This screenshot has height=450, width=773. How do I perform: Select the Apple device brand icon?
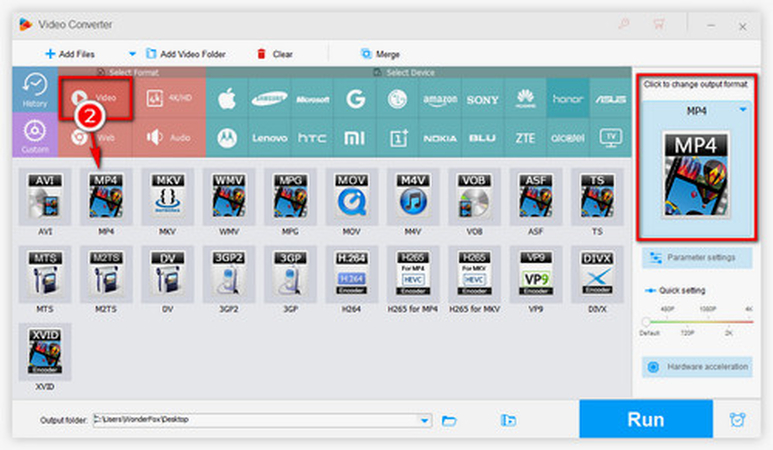click(x=227, y=99)
